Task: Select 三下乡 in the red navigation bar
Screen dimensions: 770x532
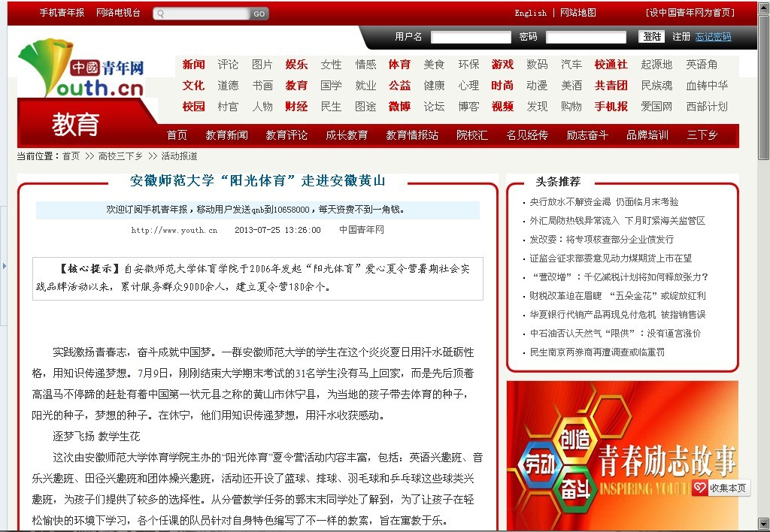Action: [702, 135]
